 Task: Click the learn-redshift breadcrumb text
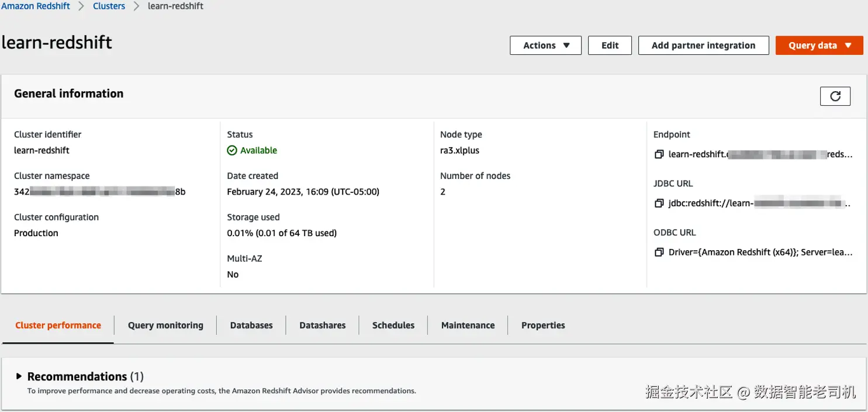[x=175, y=6]
